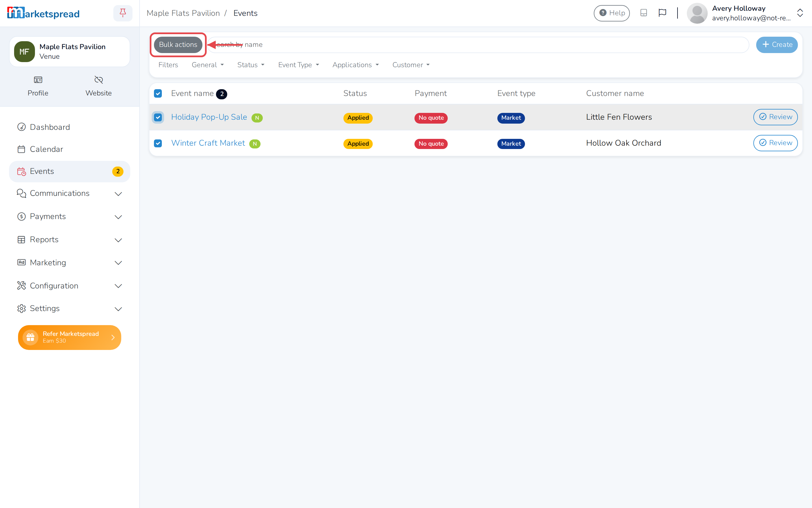Expand the Communications menu chevron

point(118,194)
